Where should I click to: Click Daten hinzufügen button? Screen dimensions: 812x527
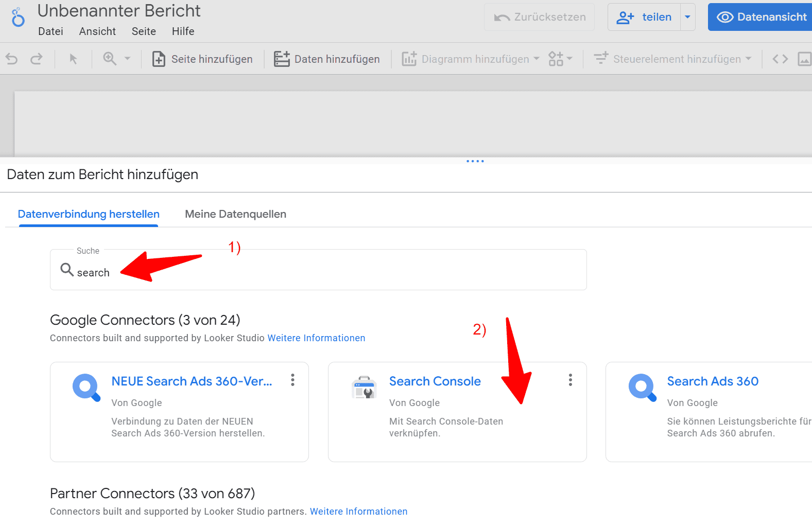click(x=327, y=59)
